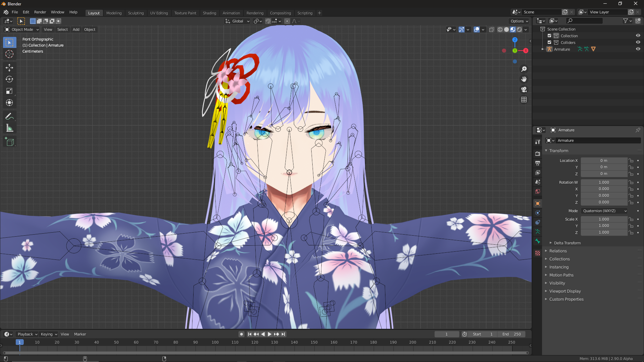The height and width of the screenshot is (362, 644).
Task: Open the Armature Object Data properties tab
Action: (x=538, y=232)
